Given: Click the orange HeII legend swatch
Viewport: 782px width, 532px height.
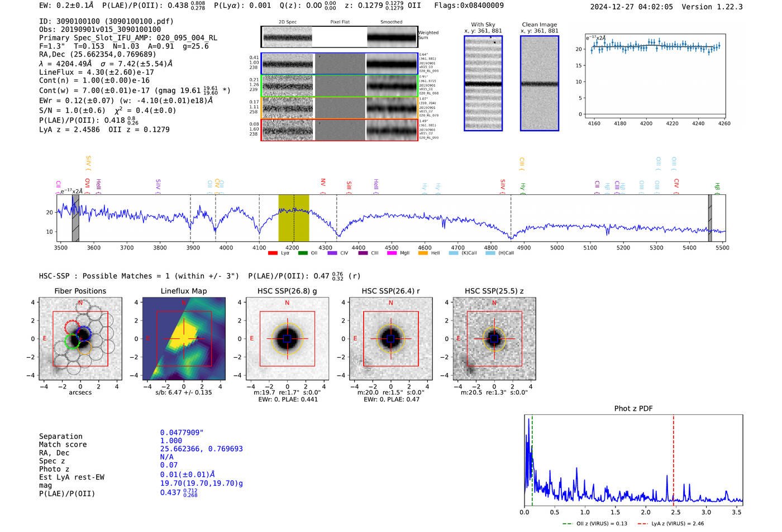Looking at the screenshot, I should pyautogui.click(x=423, y=253).
